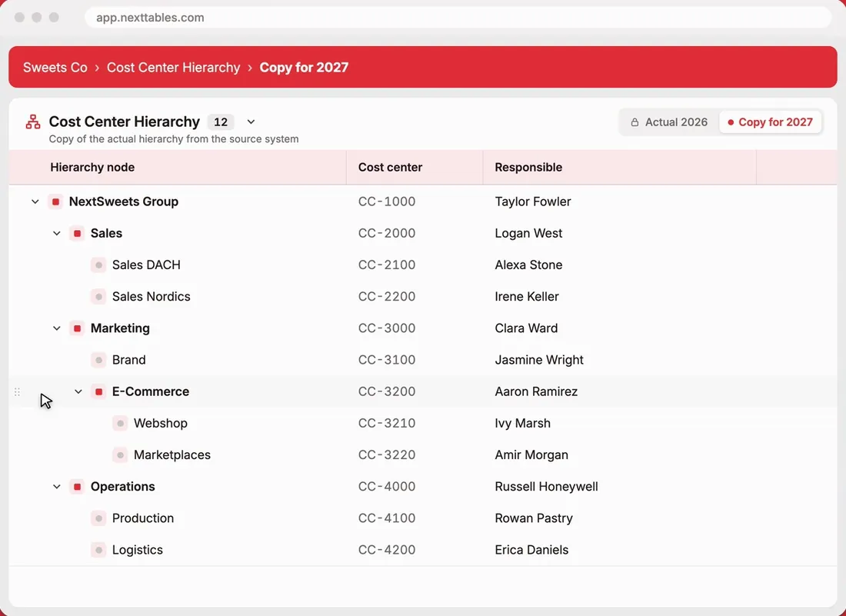The width and height of the screenshot is (846, 616).
Task: Select the Webshop tree row label
Action: click(x=160, y=424)
